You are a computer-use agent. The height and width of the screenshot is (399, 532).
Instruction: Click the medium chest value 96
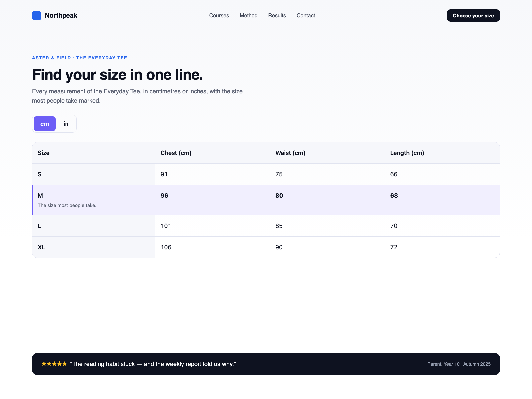pos(164,196)
